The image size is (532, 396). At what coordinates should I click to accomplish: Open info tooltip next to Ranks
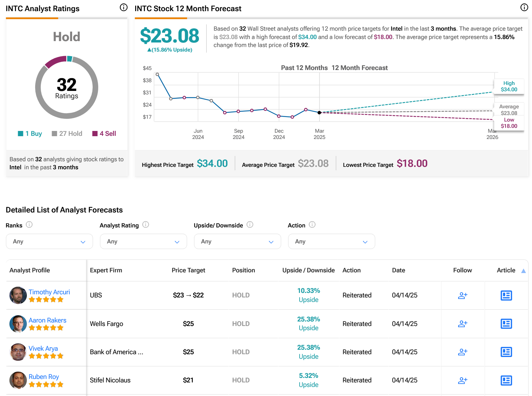29,225
